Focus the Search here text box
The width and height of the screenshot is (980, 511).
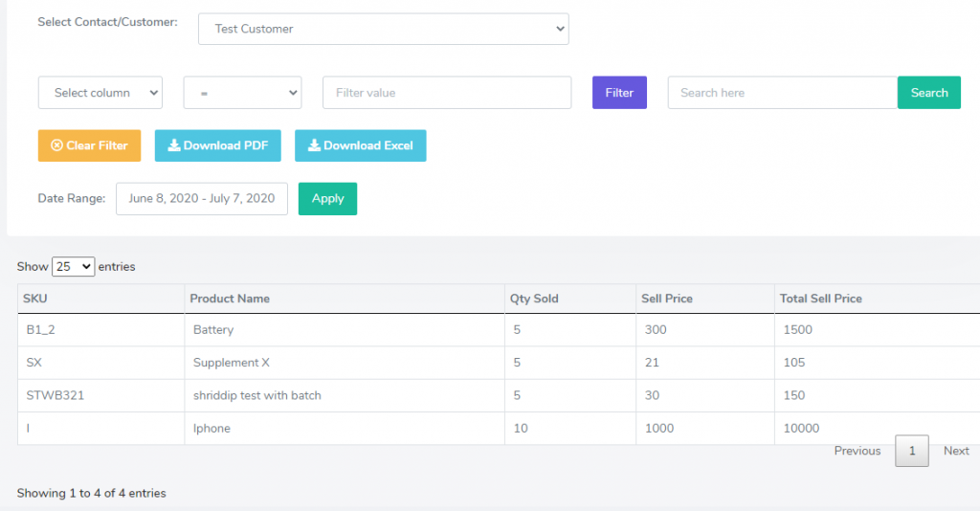point(782,93)
